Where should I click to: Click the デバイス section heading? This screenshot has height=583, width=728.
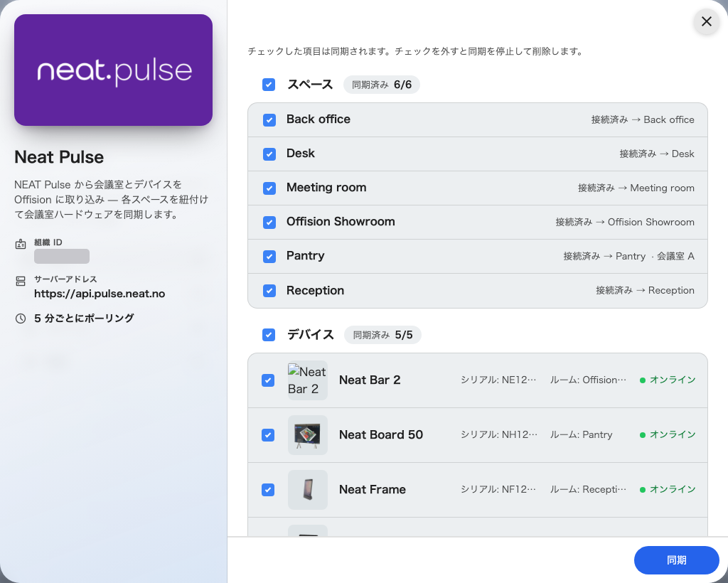310,335
